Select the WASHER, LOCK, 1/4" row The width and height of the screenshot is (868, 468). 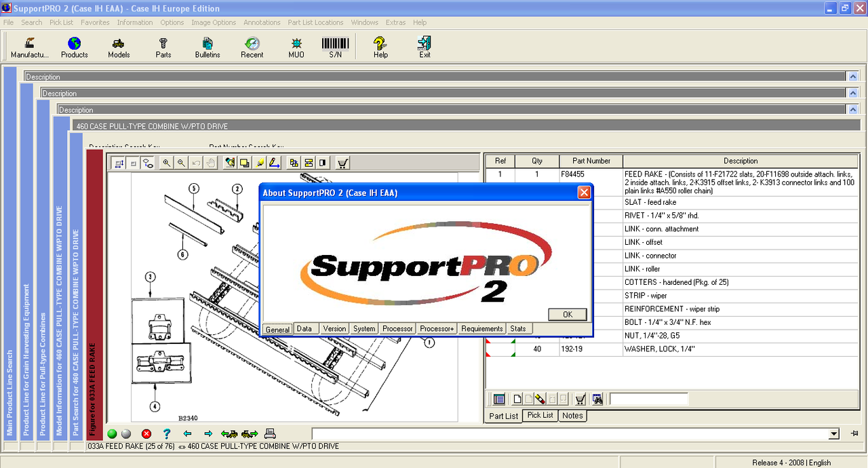[x=672, y=349]
